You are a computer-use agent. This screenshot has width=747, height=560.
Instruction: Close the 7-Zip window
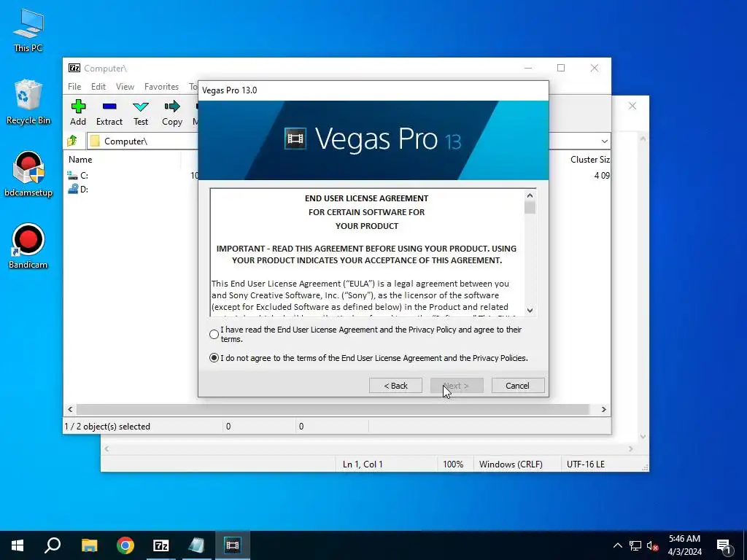pyautogui.click(x=594, y=68)
